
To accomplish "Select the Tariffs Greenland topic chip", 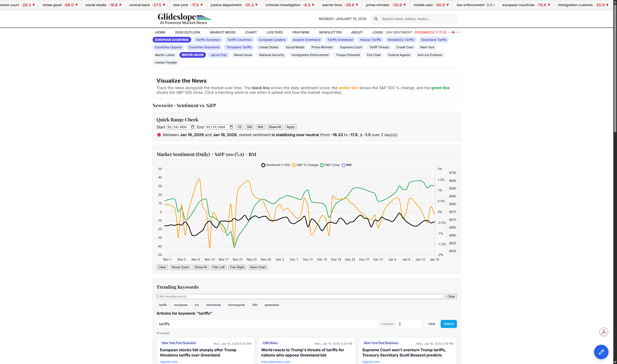I will 340,40.
